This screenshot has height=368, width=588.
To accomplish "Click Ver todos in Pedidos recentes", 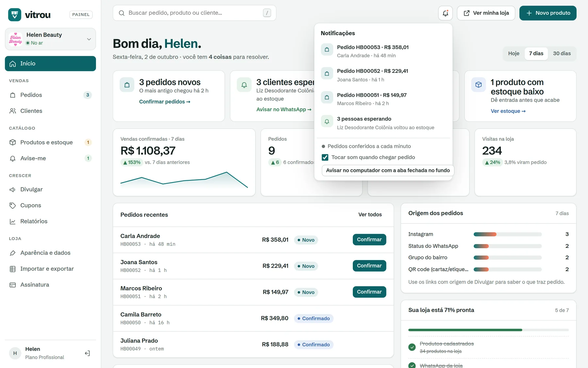I will pos(370,215).
